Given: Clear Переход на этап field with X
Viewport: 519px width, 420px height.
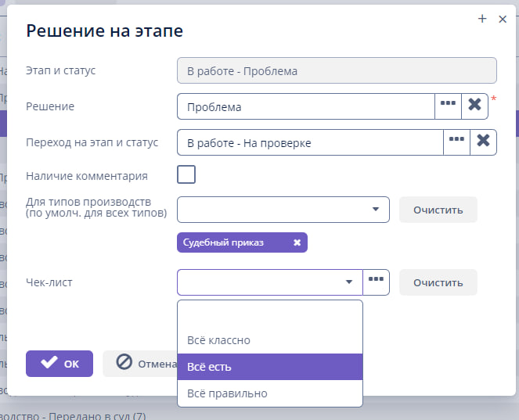Looking at the screenshot, I should click(483, 142).
